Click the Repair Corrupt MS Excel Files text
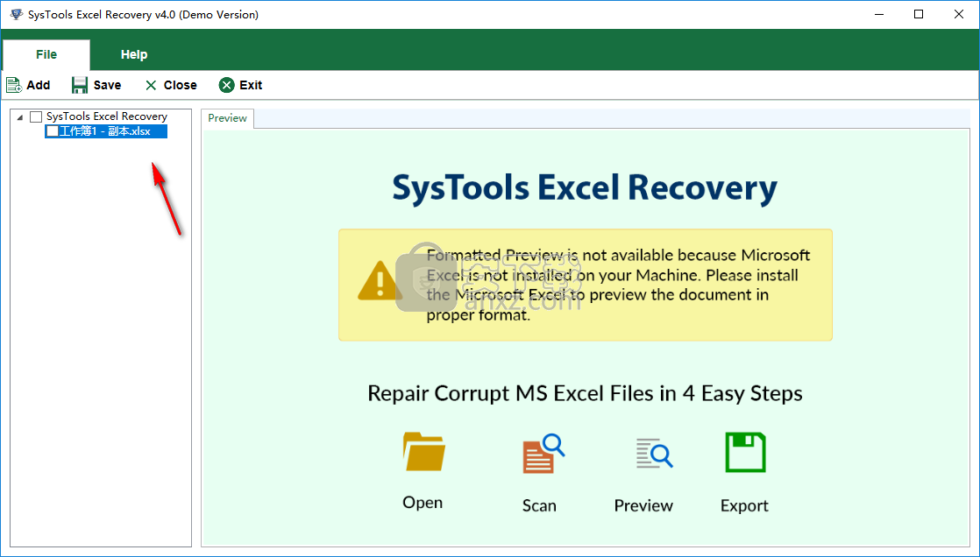The height and width of the screenshot is (557, 980). click(x=585, y=393)
